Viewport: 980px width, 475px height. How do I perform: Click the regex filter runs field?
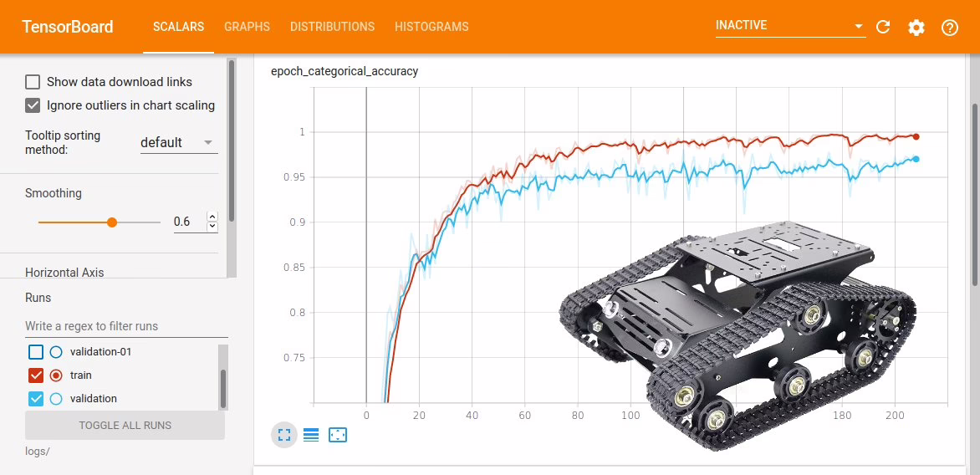tap(121, 326)
